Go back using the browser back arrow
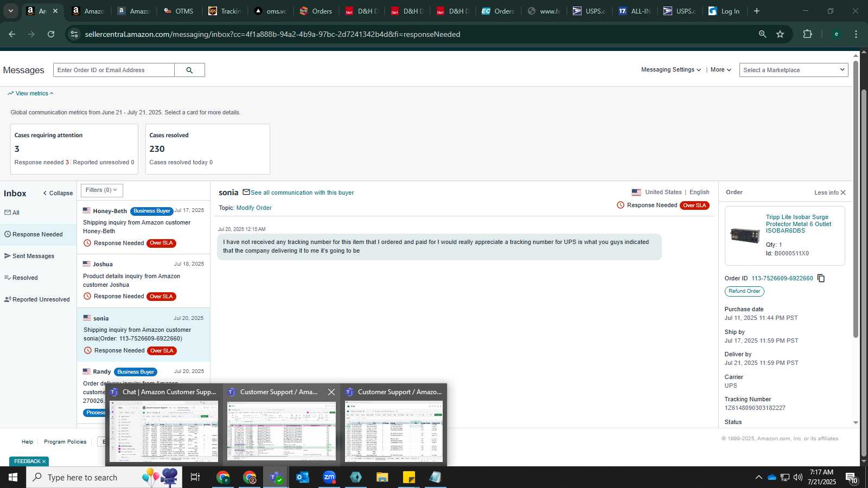The height and width of the screenshot is (488, 868). click(x=12, y=34)
